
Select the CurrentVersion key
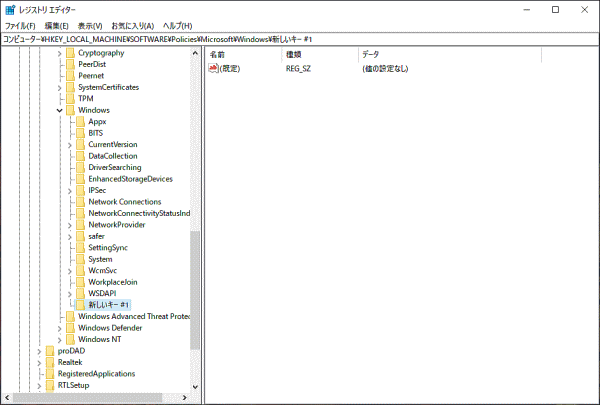click(x=113, y=145)
